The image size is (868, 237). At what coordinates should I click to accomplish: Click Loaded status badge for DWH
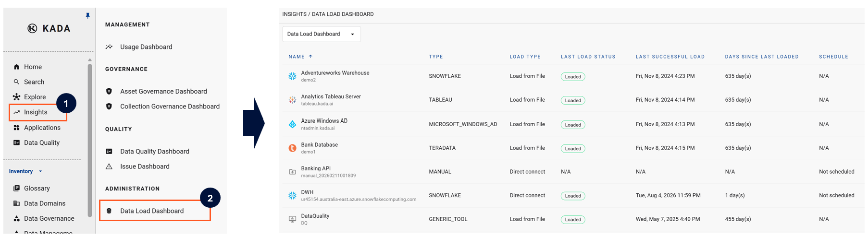573,196
